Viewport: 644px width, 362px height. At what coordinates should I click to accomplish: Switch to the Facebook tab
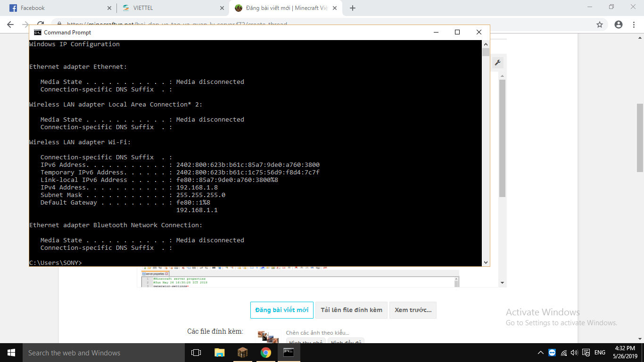[60, 8]
